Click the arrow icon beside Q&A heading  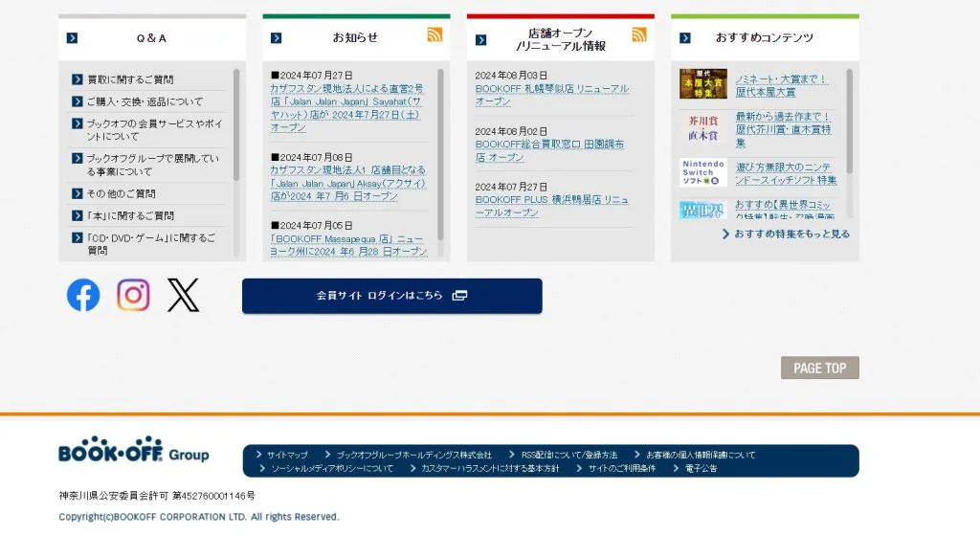tap(72, 38)
